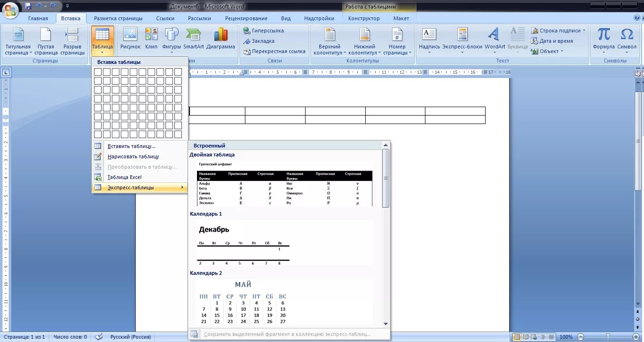Click the Таблица ribbon button
This screenshot has width=644, height=342.
tap(102, 41)
